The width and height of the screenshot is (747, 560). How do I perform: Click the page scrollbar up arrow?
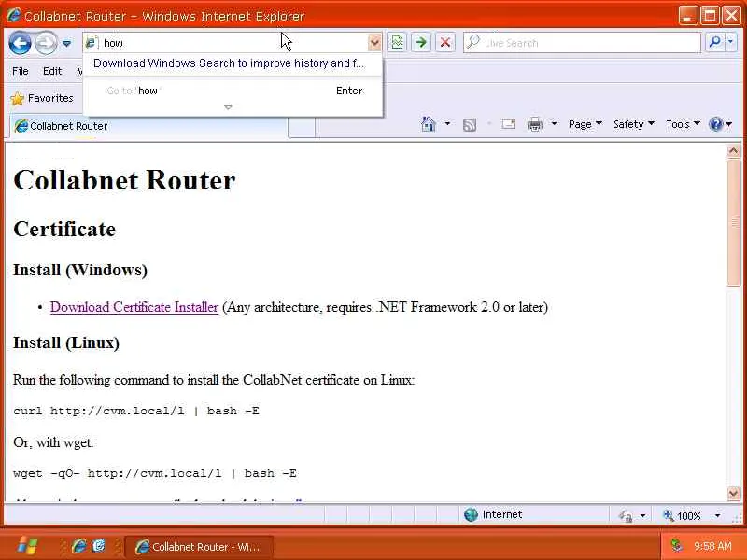[x=733, y=151]
